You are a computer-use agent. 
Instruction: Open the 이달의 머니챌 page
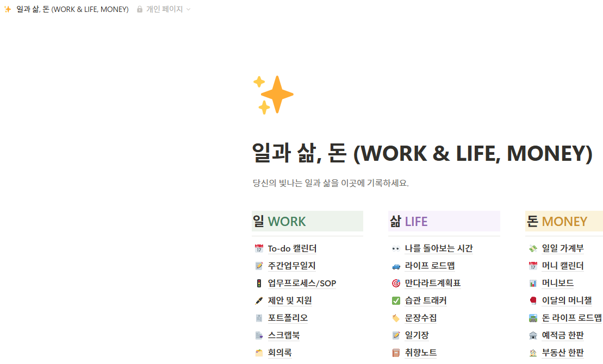567,300
